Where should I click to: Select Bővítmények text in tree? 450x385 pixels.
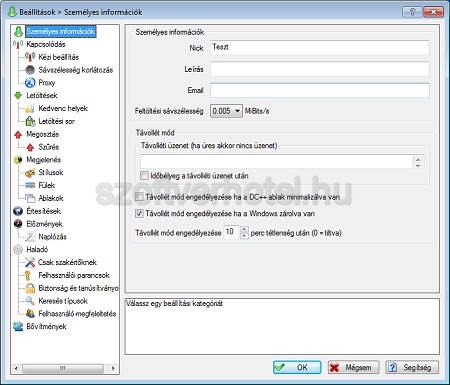point(46,327)
